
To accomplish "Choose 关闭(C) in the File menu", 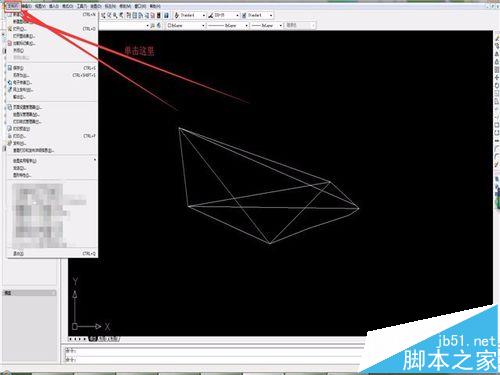I will tap(52, 50).
